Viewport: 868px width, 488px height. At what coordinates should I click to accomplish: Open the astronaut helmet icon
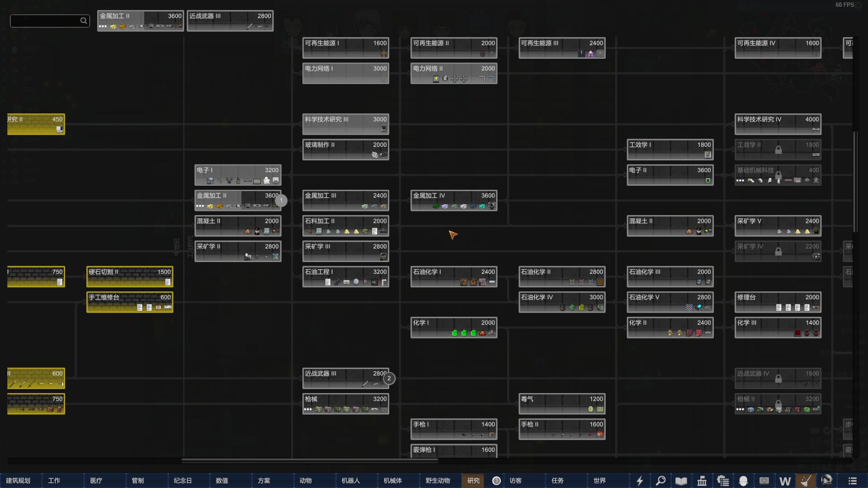click(826, 480)
